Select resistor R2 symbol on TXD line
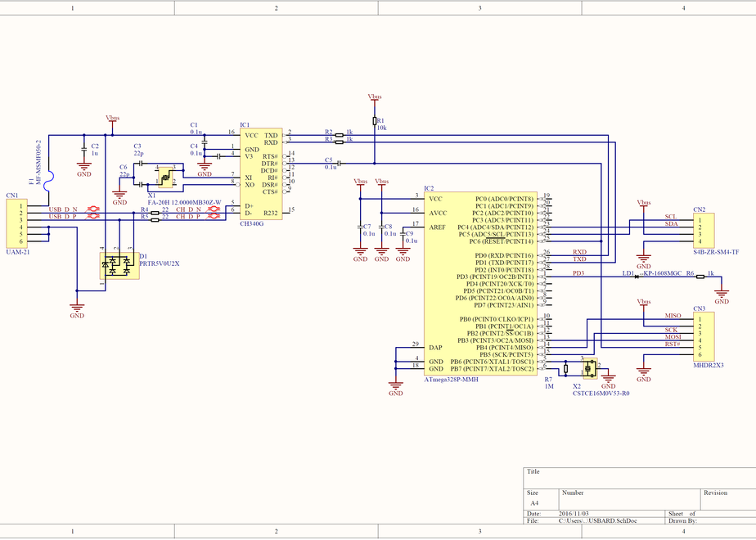Viewport: 756px width, 540px height. click(340, 136)
